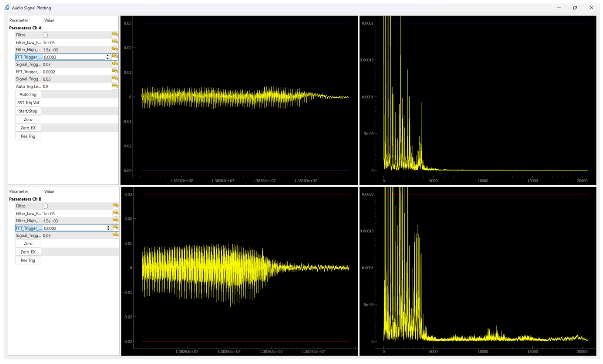This screenshot has width=603, height=364.
Task: Enable Filtro checkbox for Channel B
Action: pos(45,206)
